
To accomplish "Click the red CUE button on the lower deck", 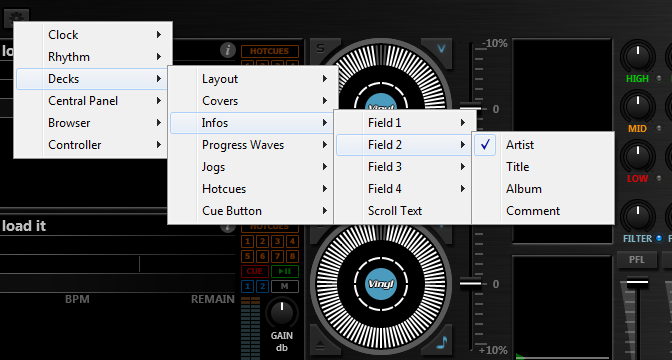I will [x=255, y=271].
